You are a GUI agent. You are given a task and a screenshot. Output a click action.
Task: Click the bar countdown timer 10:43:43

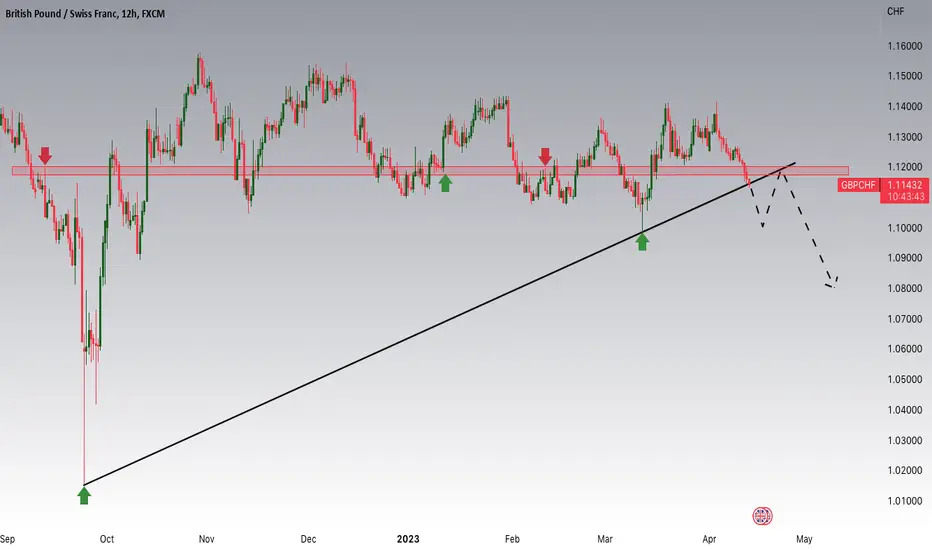[905, 196]
